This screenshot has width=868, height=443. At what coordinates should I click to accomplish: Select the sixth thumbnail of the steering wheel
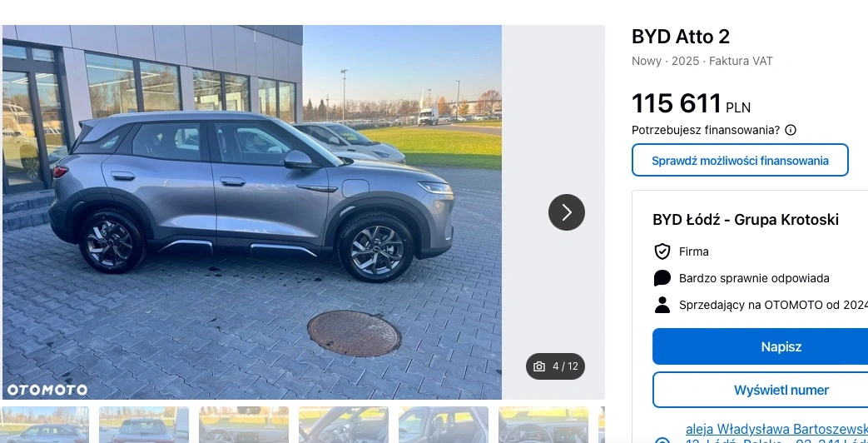click(543, 425)
